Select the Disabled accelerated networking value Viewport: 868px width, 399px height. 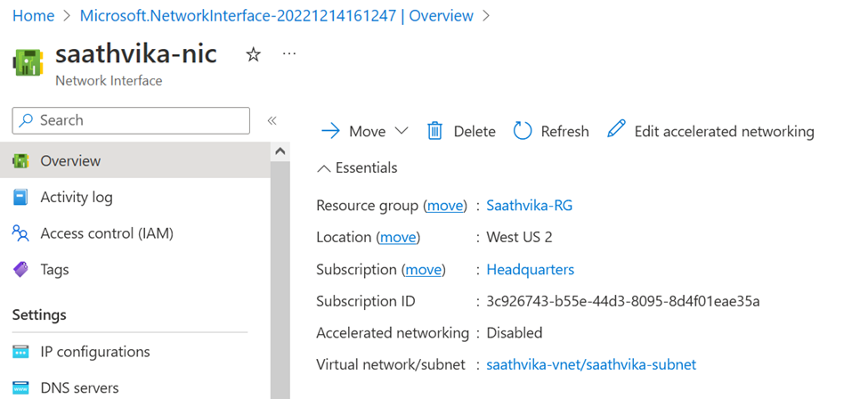[x=515, y=333]
